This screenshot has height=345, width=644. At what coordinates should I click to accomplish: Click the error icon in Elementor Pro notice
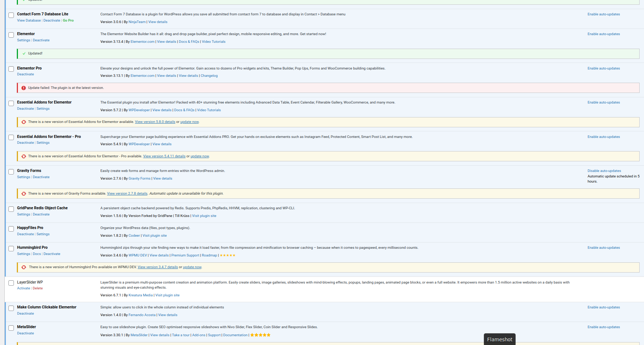point(24,88)
